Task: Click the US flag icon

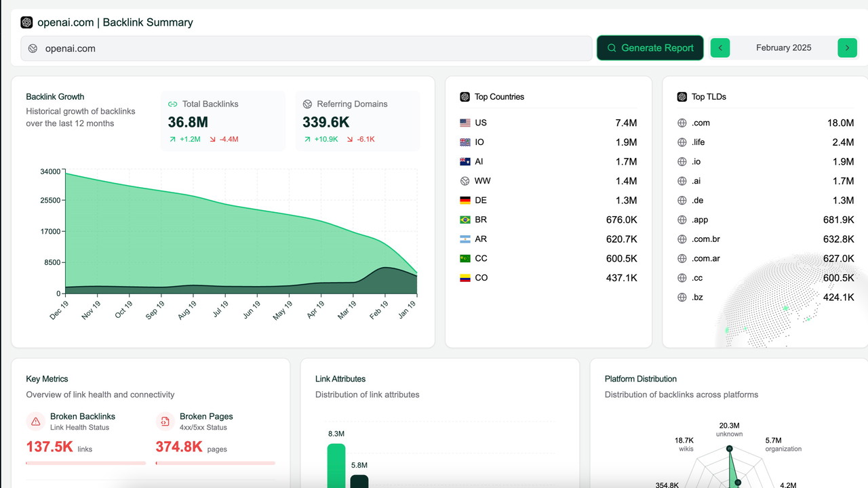Action: [465, 123]
